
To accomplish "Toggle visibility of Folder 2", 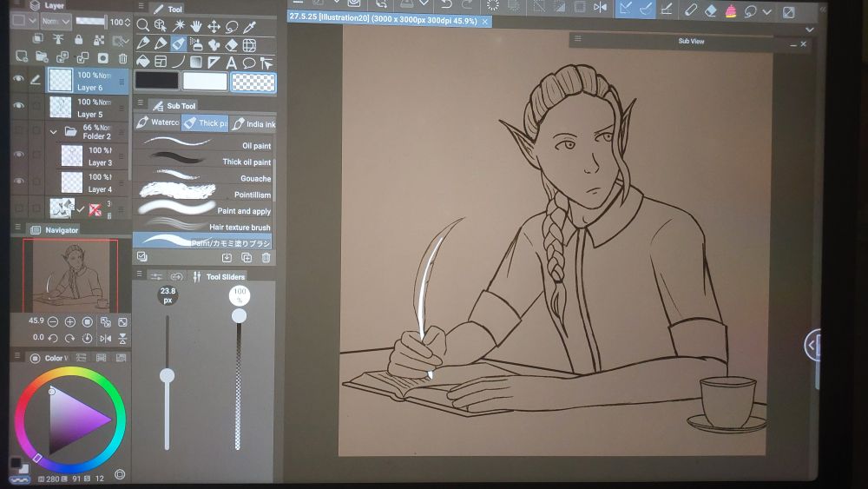I will [19, 130].
